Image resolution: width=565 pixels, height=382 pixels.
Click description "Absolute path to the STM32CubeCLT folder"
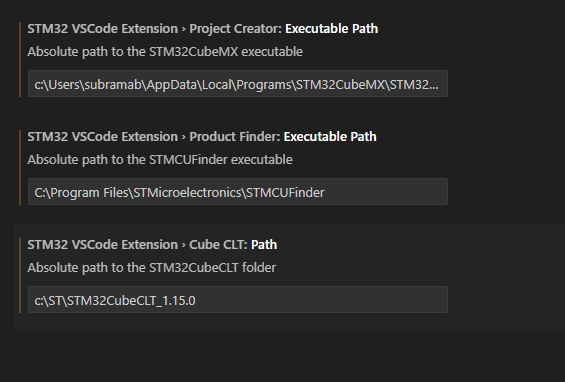pyautogui.click(x=152, y=268)
